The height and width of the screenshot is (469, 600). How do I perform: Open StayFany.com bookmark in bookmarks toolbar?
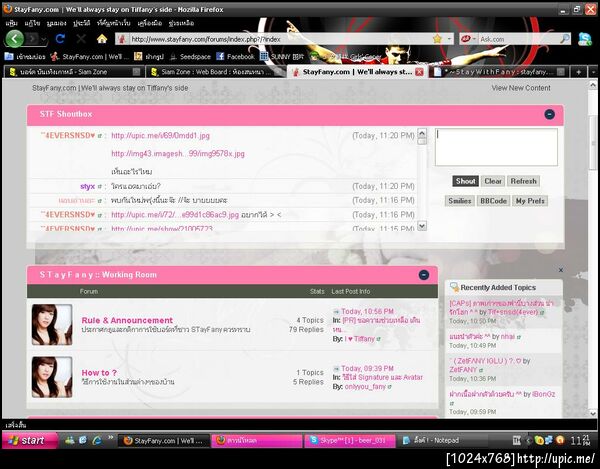point(90,57)
